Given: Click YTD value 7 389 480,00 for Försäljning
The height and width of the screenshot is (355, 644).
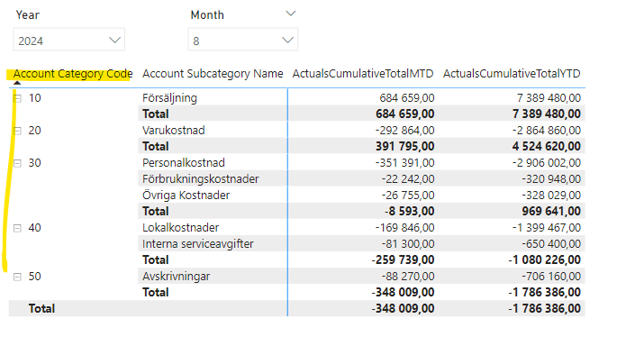Looking at the screenshot, I should pyautogui.click(x=549, y=98).
